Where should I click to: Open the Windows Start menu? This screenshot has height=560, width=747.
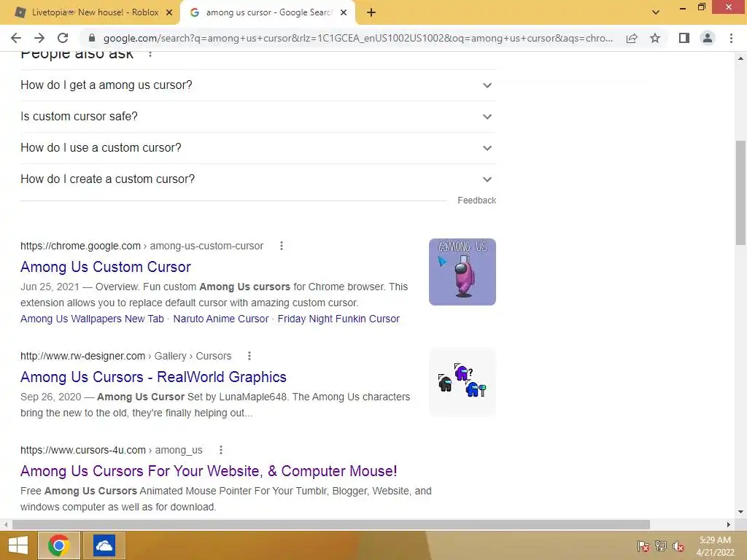tap(18, 545)
